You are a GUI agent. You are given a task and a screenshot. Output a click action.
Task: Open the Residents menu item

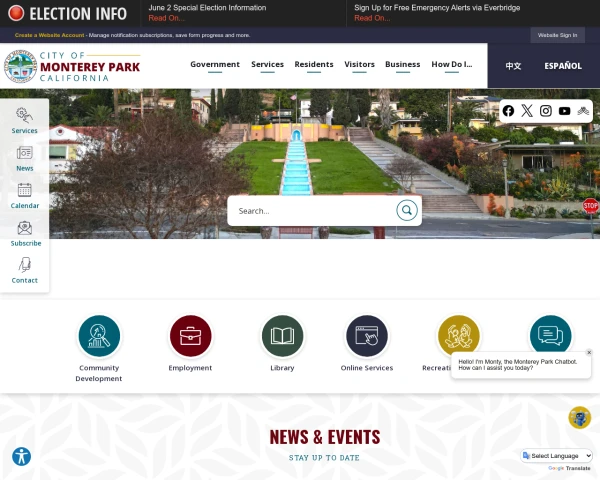[x=314, y=64]
